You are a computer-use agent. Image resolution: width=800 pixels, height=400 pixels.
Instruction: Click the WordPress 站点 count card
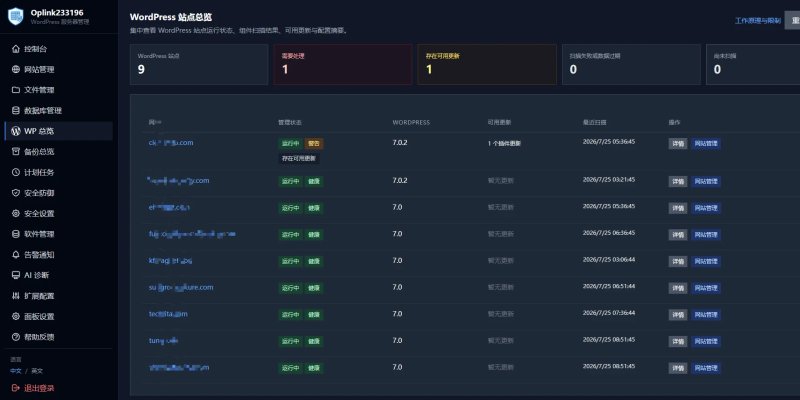[199, 64]
